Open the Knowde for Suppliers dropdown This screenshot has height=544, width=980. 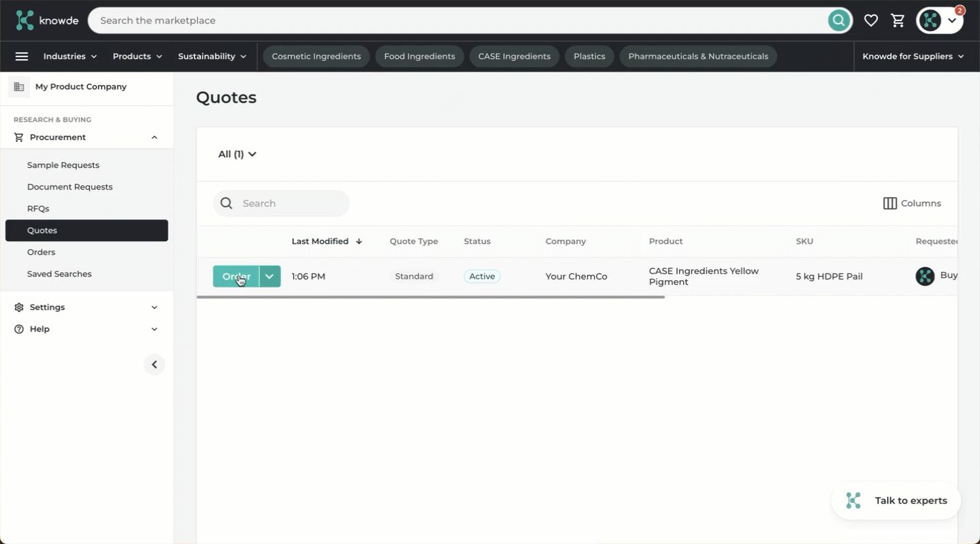[913, 56]
